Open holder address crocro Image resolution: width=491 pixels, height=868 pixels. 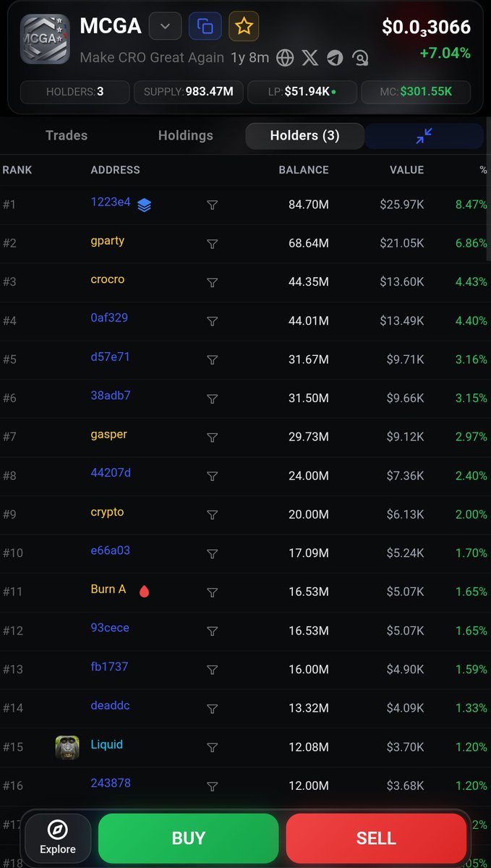[108, 279]
